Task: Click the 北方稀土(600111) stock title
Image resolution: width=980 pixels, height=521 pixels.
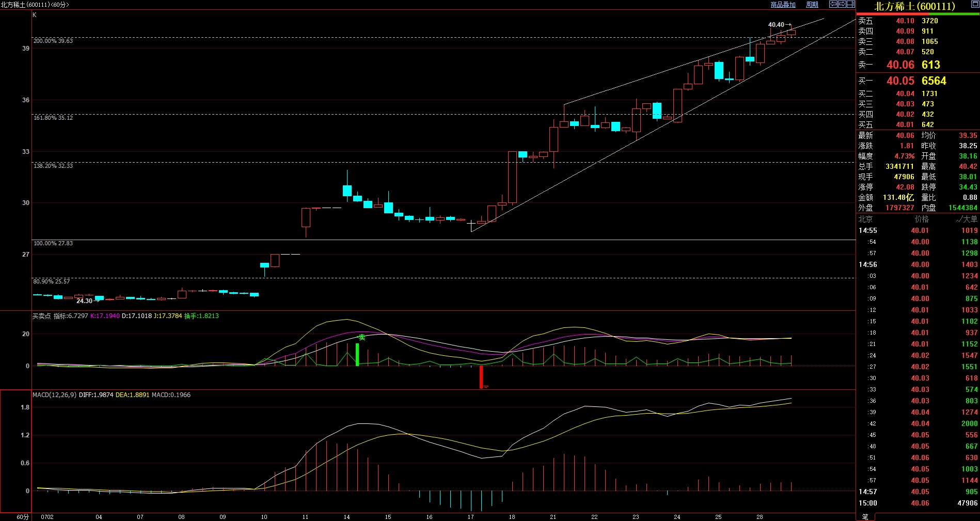Action: pos(914,6)
